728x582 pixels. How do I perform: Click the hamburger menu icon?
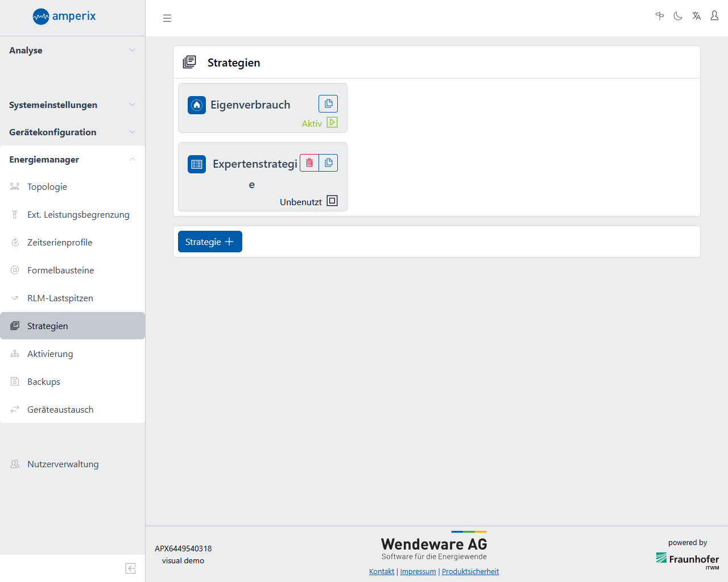pyautogui.click(x=167, y=18)
